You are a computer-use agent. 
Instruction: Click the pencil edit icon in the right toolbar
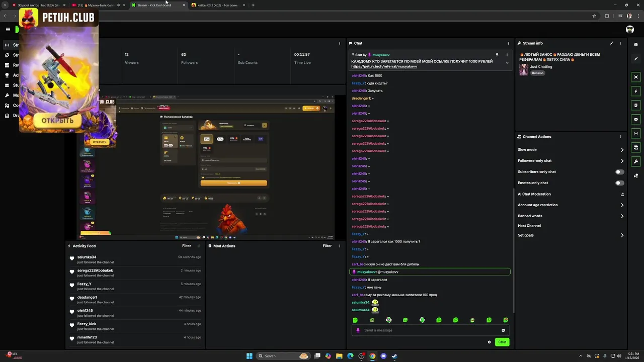(636, 59)
